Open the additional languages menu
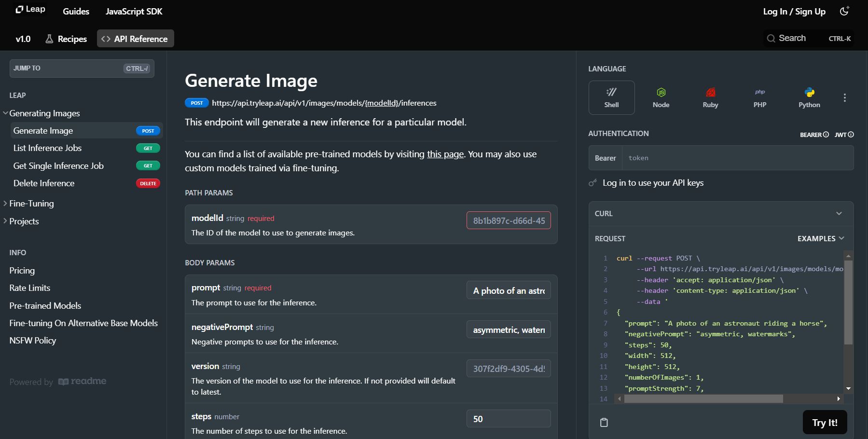The height and width of the screenshot is (439, 868). click(845, 97)
